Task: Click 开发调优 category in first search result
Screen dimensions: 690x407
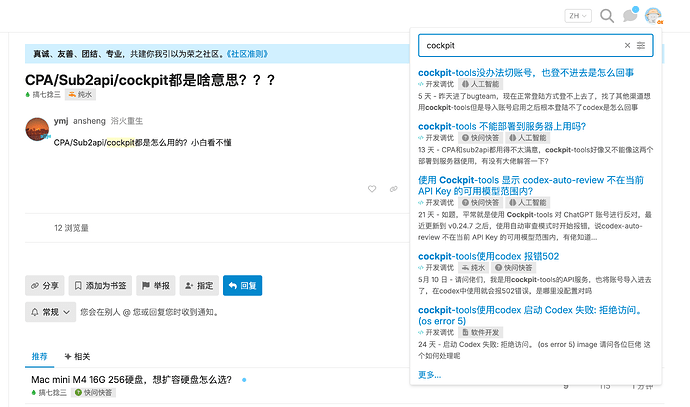Action: [436, 84]
